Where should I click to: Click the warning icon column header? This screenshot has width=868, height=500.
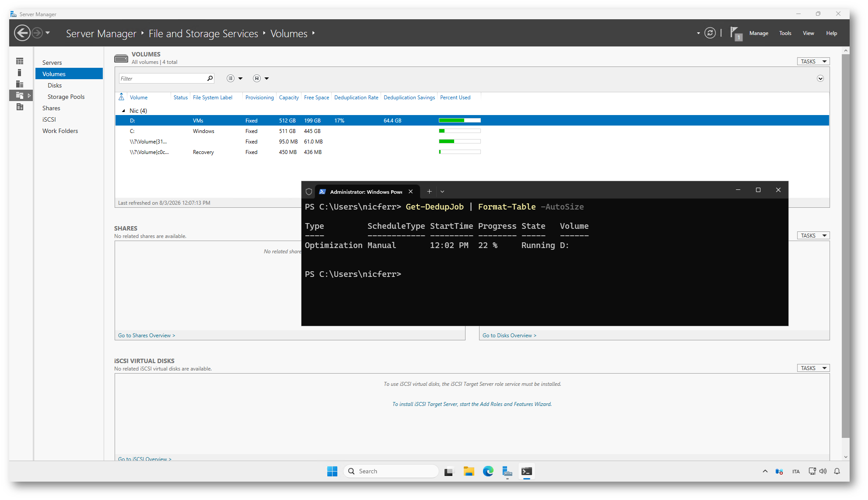pyautogui.click(x=122, y=97)
